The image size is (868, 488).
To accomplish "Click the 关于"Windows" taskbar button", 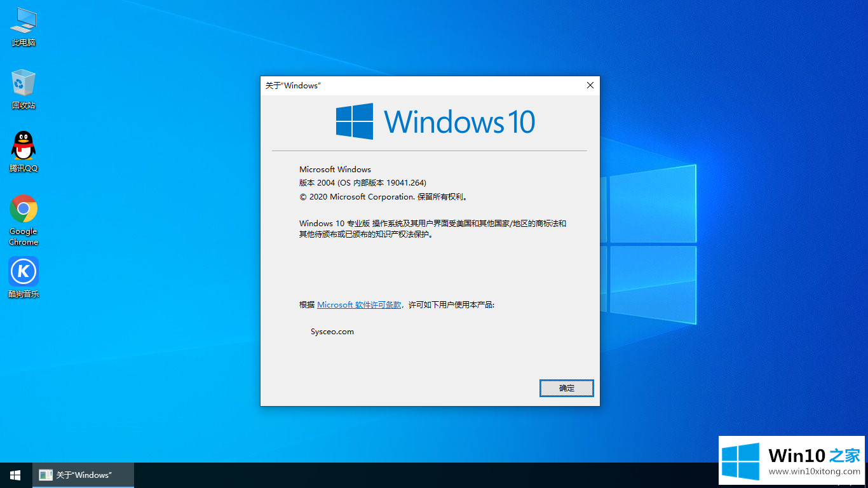I will point(83,475).
